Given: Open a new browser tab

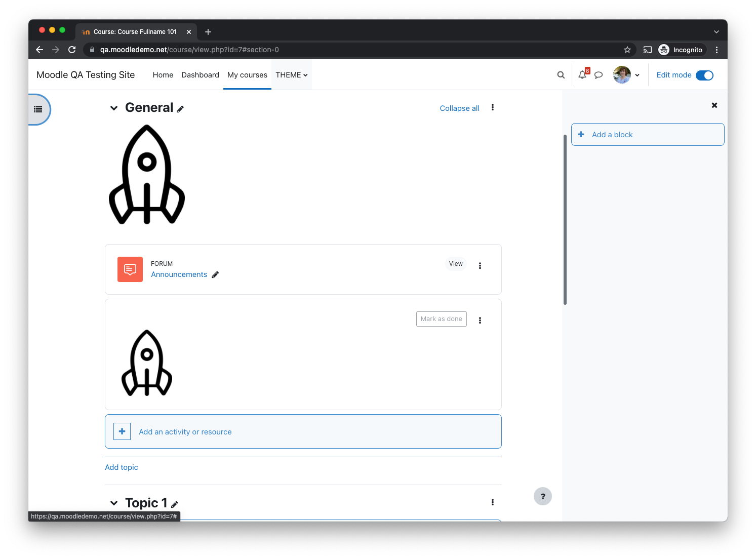Looking at the screenshot, I should tap(208, 32).
